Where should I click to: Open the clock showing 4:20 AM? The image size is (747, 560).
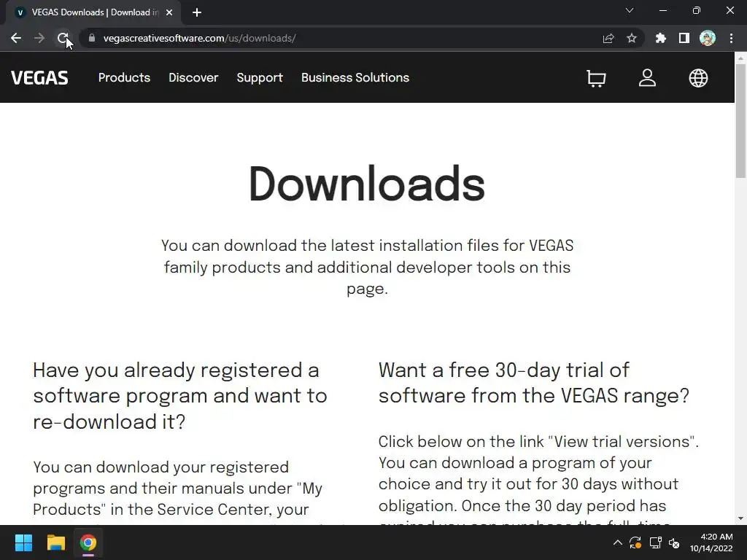(711, 542)
